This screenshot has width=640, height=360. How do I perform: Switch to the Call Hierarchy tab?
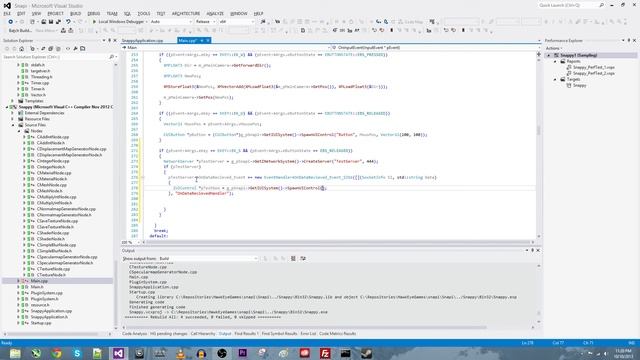point(203,333)
